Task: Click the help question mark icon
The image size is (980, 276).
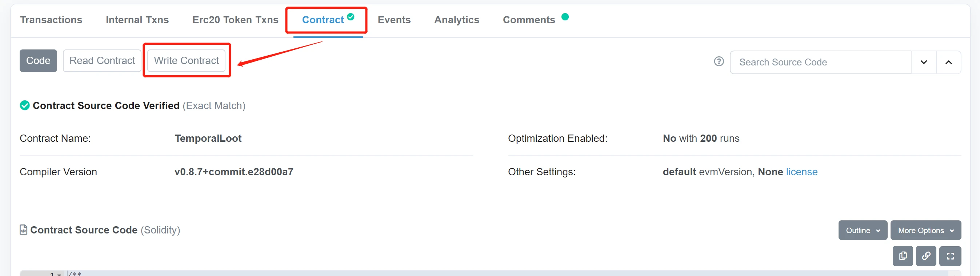Action: (719, 61)
